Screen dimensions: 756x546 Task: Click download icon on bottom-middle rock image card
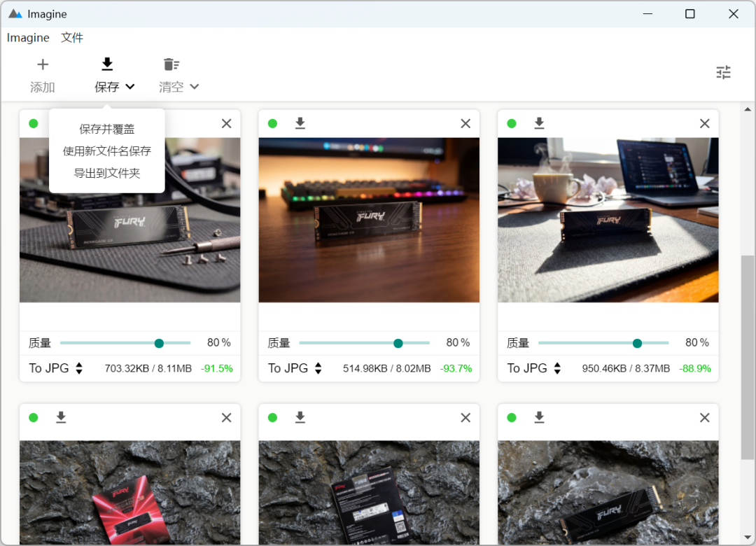pos(300,417)
